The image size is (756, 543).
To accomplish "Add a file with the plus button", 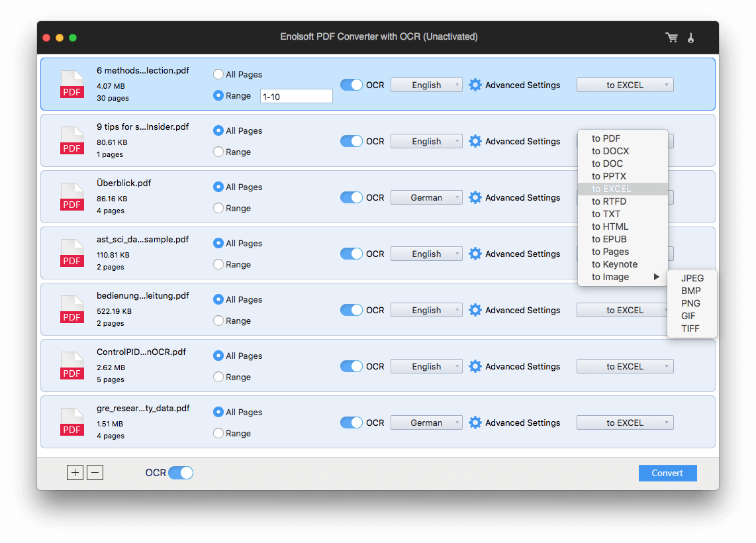I will 75,473.
